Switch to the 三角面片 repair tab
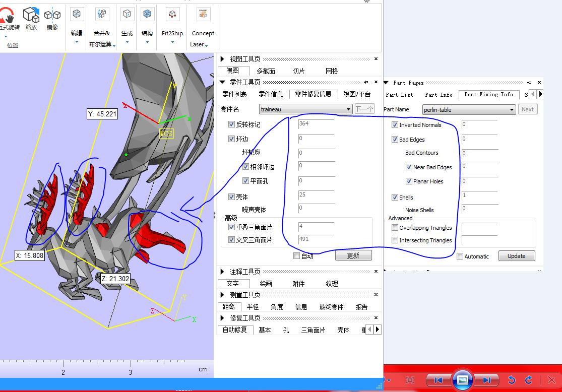This screenshot has height=392, width=562. click(x=313, y=330)
